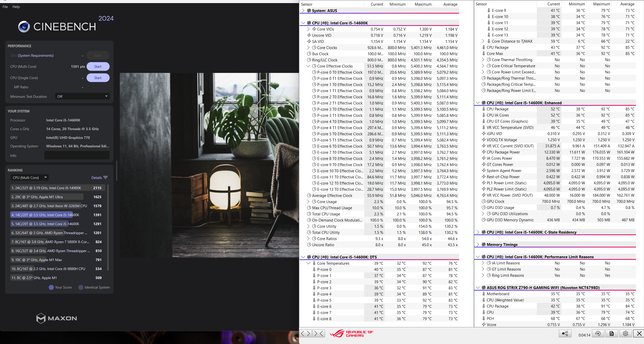Click the clock icon next to Bus Clock
This screenshot has height=344, width=644.
point(309,54)
